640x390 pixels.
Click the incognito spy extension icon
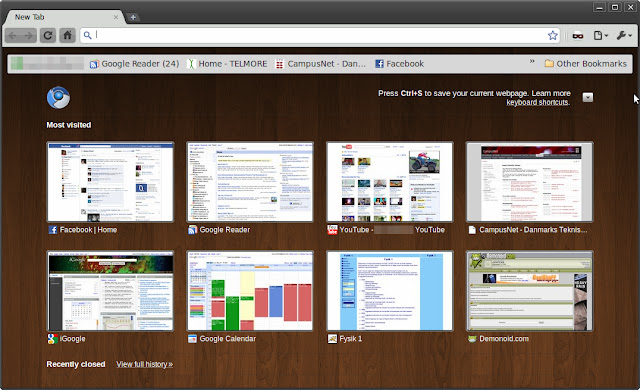[578, 35]
